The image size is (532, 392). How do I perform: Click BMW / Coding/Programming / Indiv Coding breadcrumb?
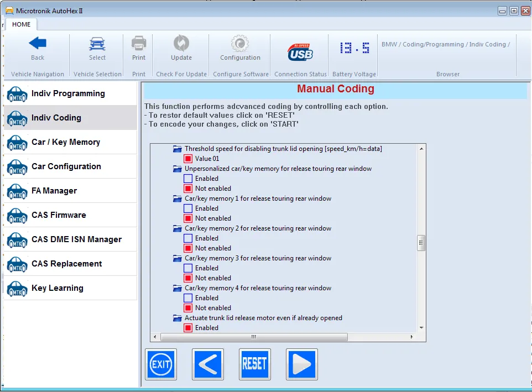click(446, 44)
